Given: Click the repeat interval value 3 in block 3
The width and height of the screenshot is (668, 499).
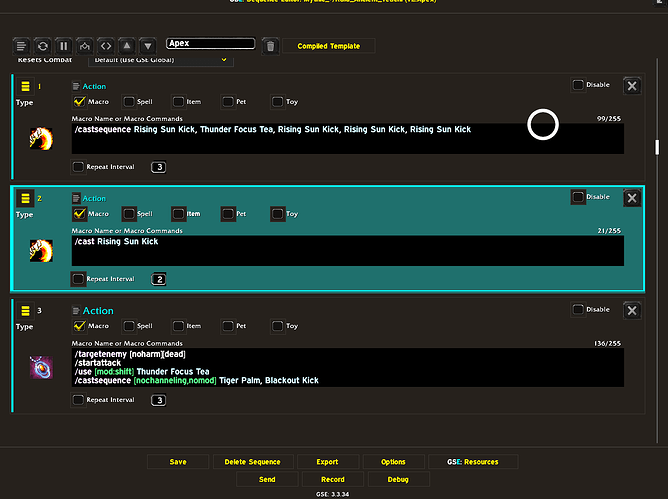Looking at the screenshot, I should (158, 400).
